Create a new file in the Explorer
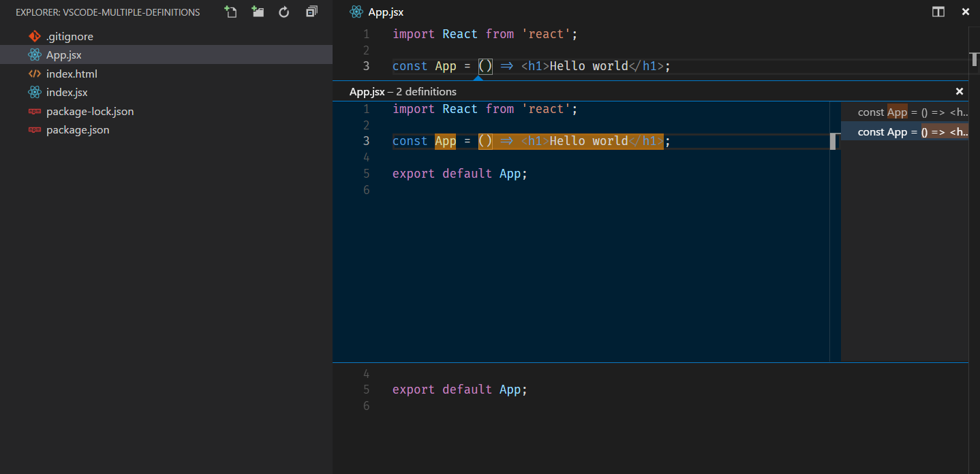This screenshot has width=980, height=474. pos(230,12)
